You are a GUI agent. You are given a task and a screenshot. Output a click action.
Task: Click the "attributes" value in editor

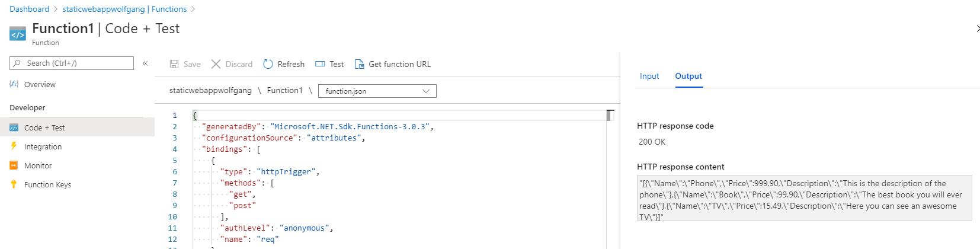click(x=334, y=138)
